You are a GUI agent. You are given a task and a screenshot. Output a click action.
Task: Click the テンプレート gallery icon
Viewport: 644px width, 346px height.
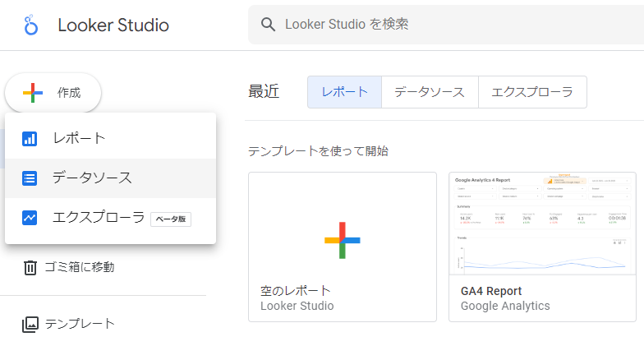30,324
